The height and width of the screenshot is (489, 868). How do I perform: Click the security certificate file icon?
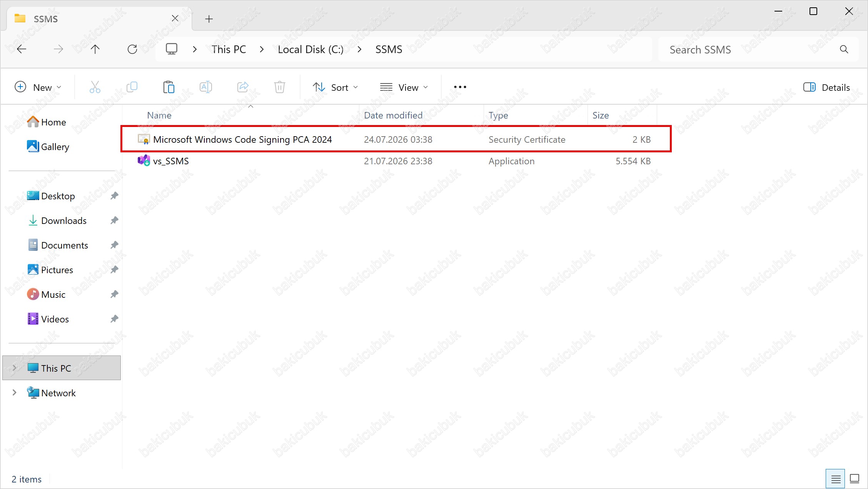tap(144, 139)
